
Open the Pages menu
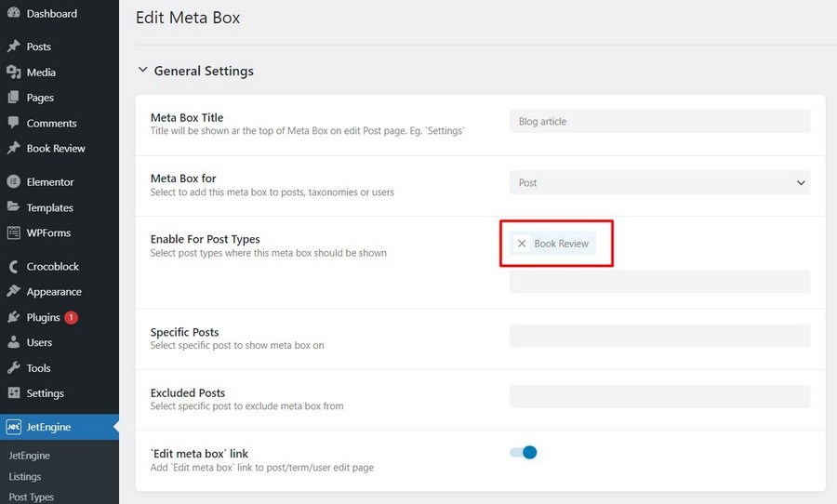click(40, 98)
